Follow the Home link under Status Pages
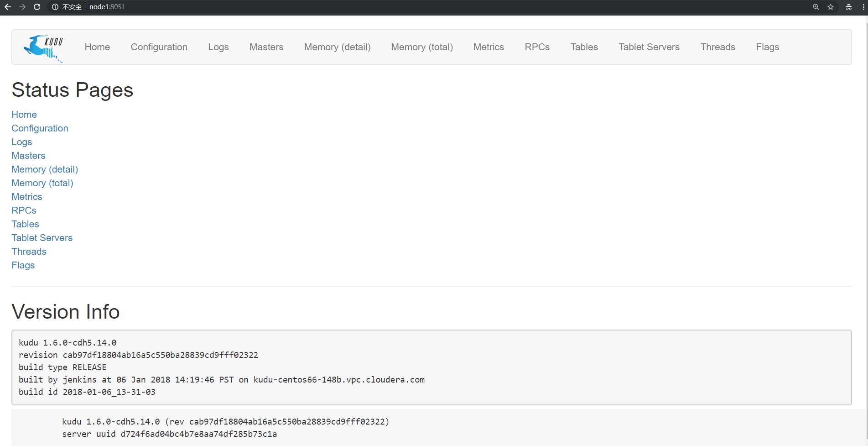The image size is (868, 446). pyautogui.click(x=24, y=115)
